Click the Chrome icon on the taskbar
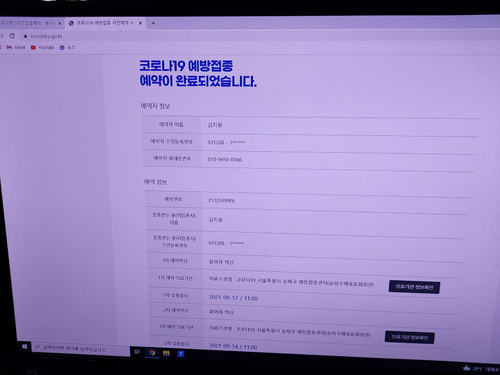This screenshot has width=500, height=375. pyautogui.click(x=152, y=353)
